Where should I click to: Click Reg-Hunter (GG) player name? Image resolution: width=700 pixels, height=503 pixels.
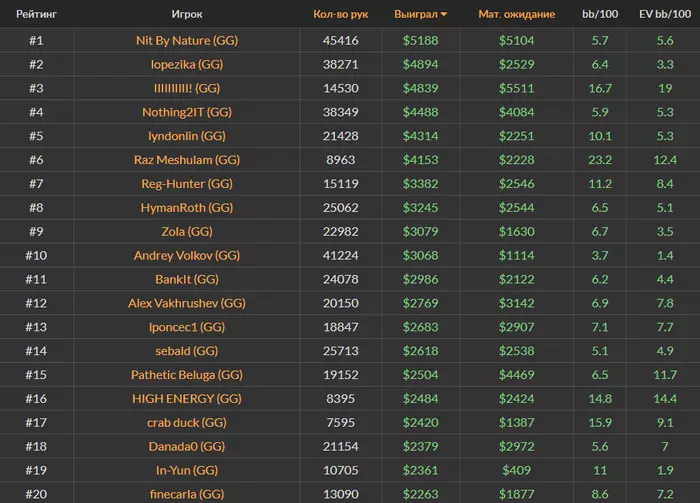click(x=187, y=184)
